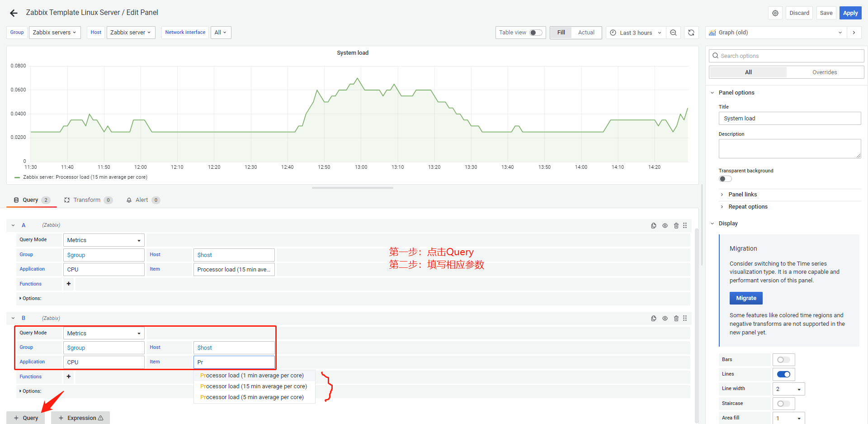The image size is (868, 424).
Task: Click the clock icon in time picker
Action: pos(613,33)
